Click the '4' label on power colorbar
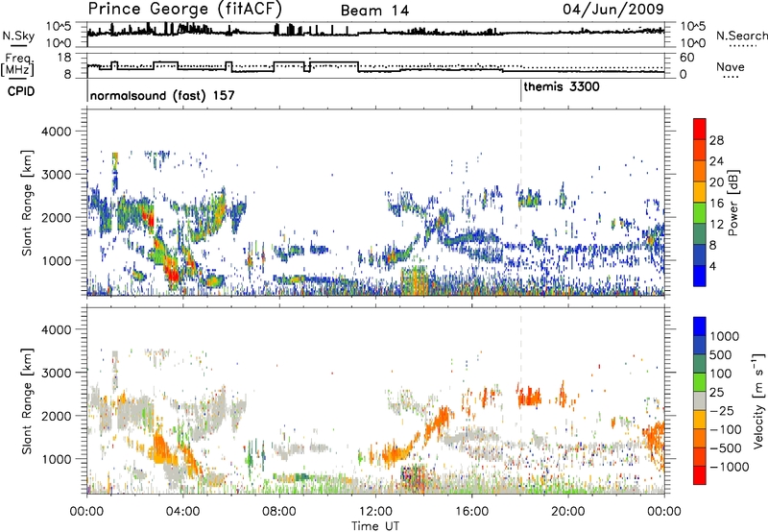 (x=712, y=267)
